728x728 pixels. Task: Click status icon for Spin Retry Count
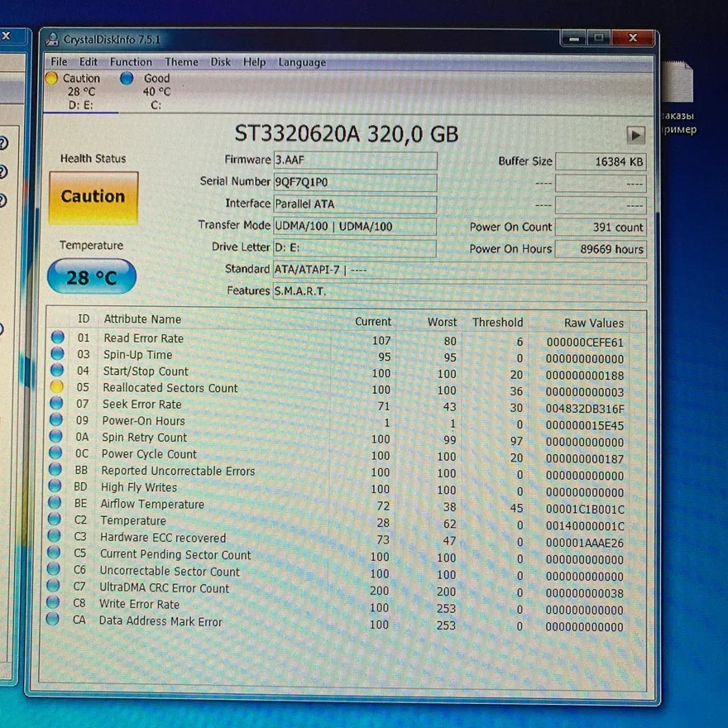click(55, 436)
